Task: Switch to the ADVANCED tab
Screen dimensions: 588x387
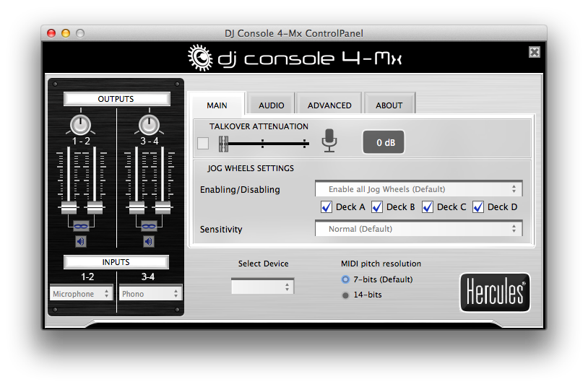Action: pos(329,105)
